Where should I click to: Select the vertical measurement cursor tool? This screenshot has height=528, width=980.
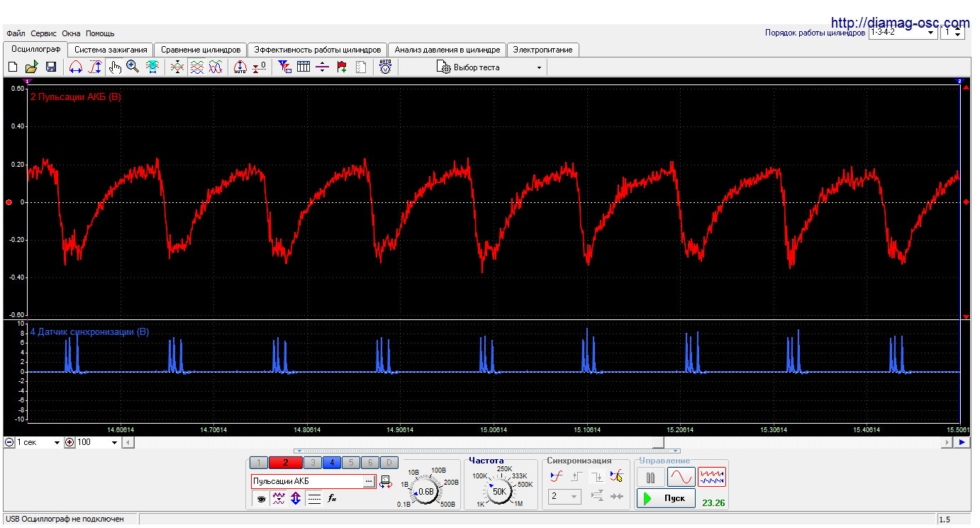95,67
